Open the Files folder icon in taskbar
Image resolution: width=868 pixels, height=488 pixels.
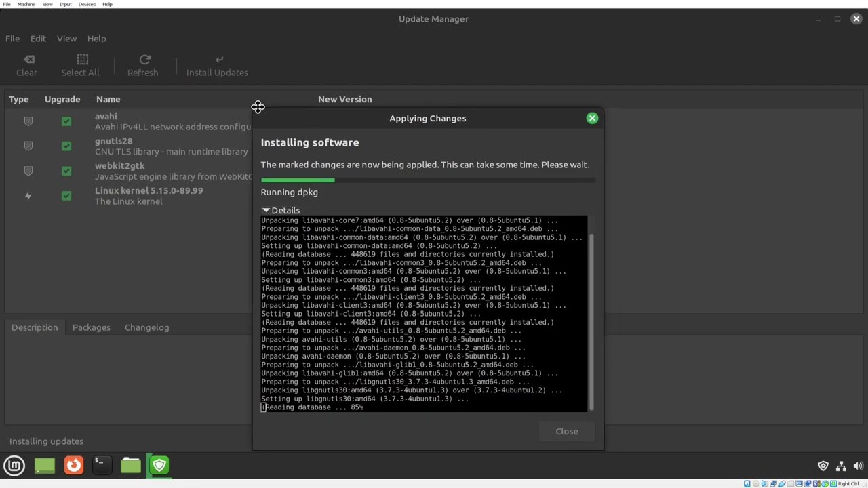click(x=131, y=465)
